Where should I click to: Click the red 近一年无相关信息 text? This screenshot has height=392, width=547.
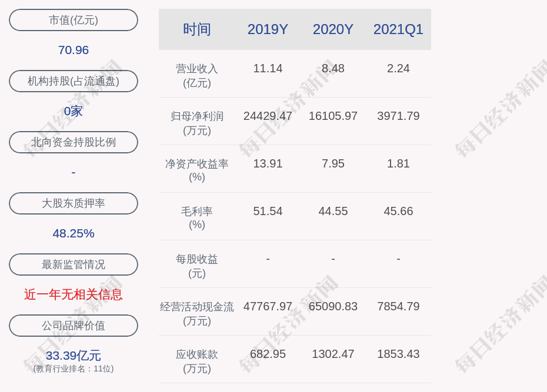[x=74, y=294]
